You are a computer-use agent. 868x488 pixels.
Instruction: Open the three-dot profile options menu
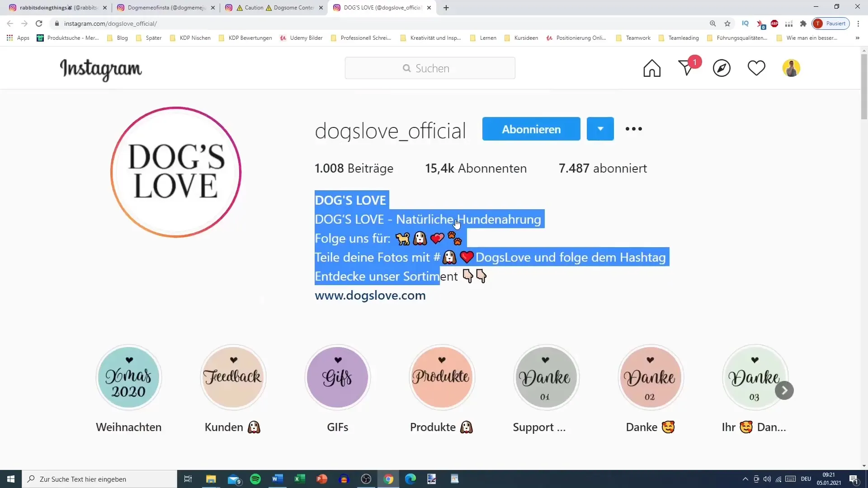633,129
